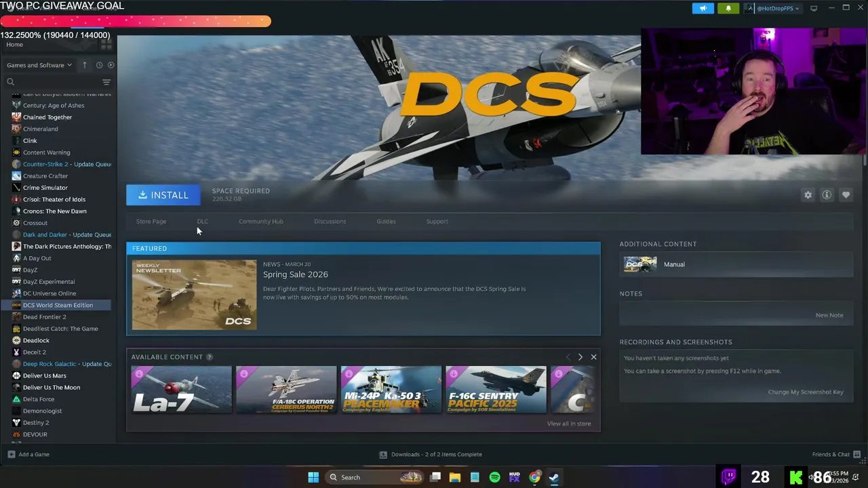Select Cronos: The New Dawn

(54, 211)
